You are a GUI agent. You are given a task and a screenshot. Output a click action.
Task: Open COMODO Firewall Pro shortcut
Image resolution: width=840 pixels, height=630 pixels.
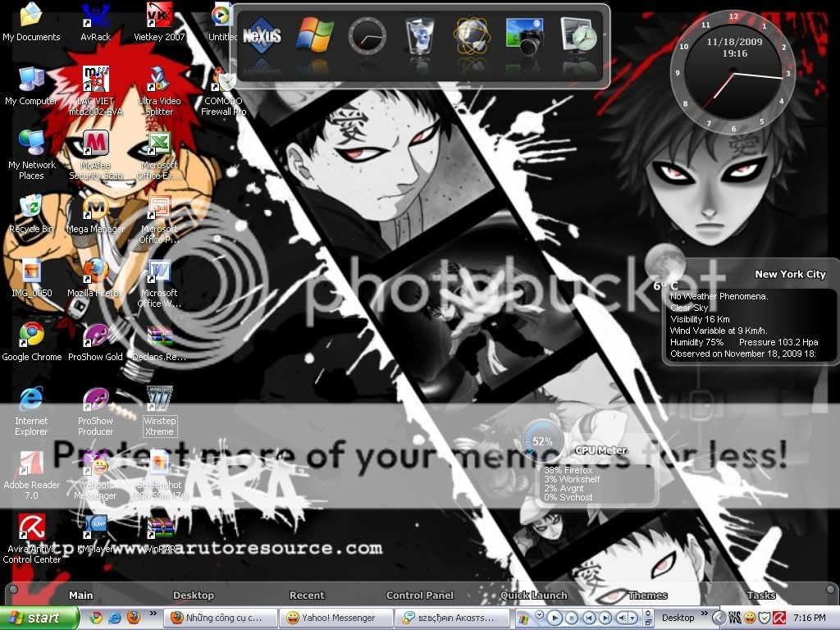(223, 92)
